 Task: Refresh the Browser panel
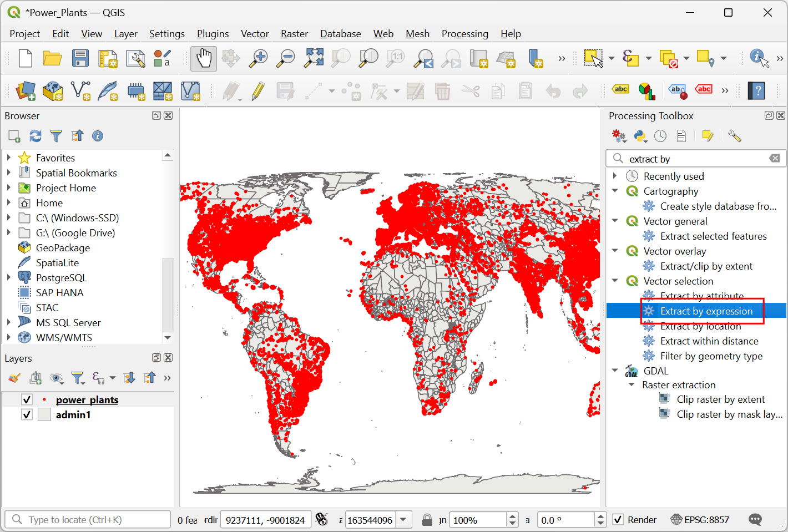tap(36, 136)
